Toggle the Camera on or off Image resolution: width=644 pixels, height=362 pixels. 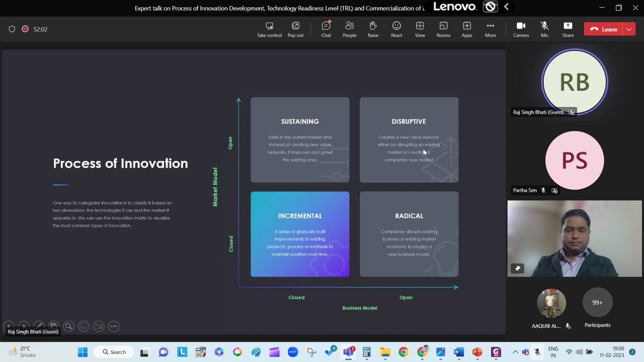(x=521, y=29)
